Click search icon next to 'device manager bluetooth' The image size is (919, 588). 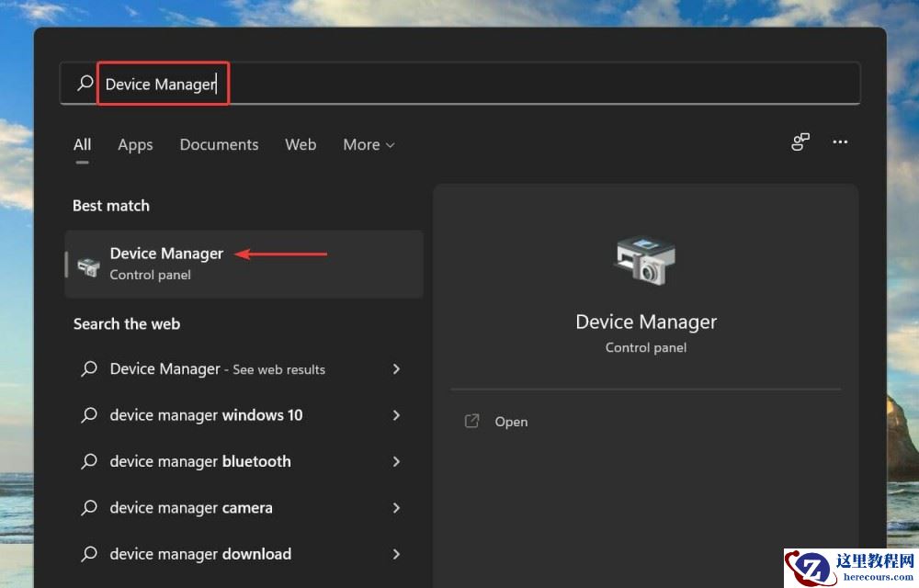(x=88, y=461)
